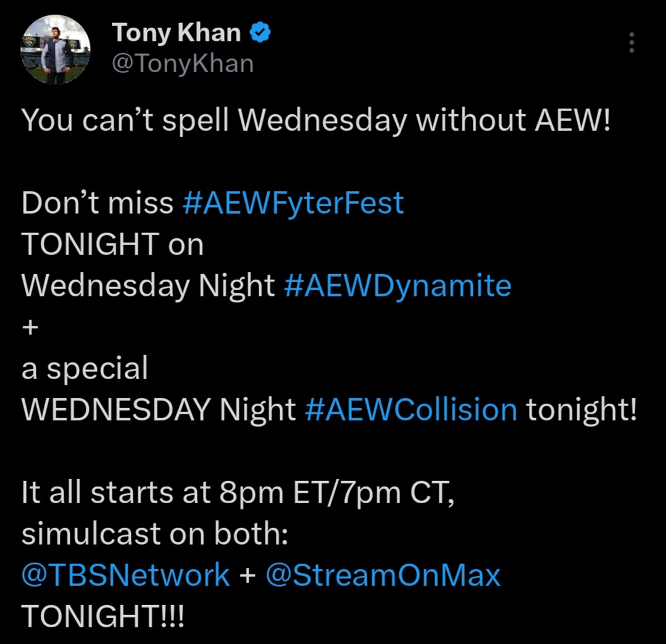666x644 pixels.
Task: Click the "simulcast on both:" line
Action: 155,534
